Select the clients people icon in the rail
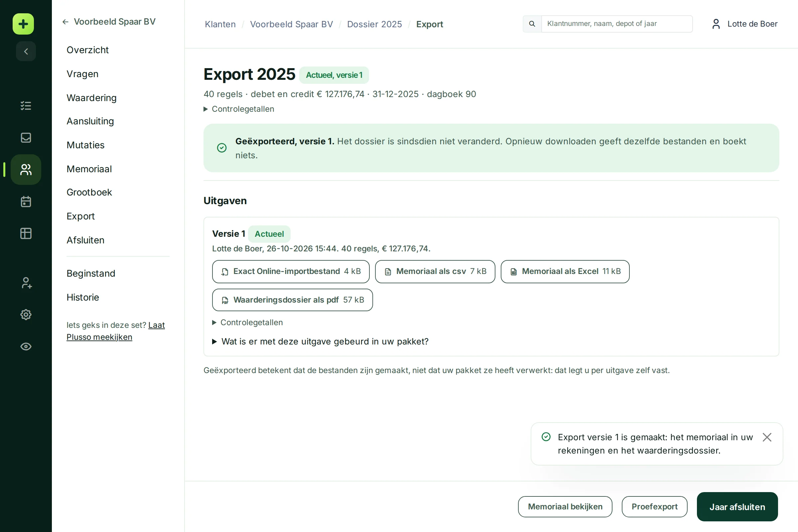Viewport: 798px width, 532px height. click(26, 169)
